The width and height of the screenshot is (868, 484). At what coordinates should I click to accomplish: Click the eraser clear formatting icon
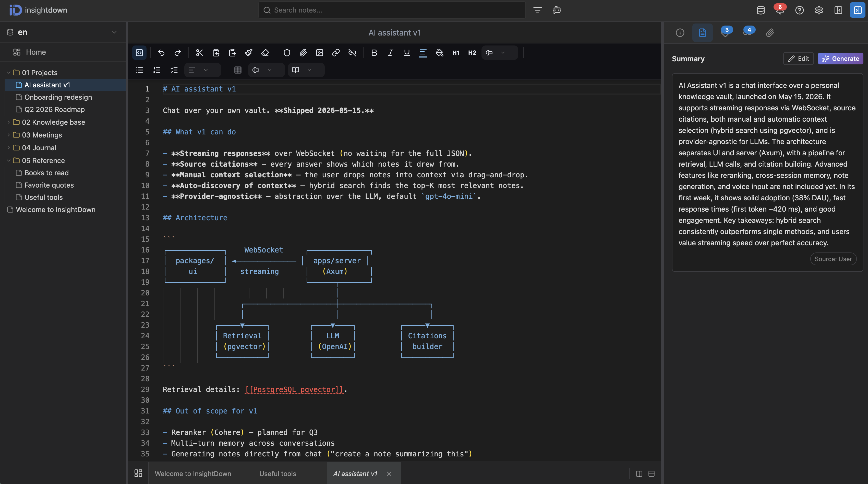coord(265,53)
